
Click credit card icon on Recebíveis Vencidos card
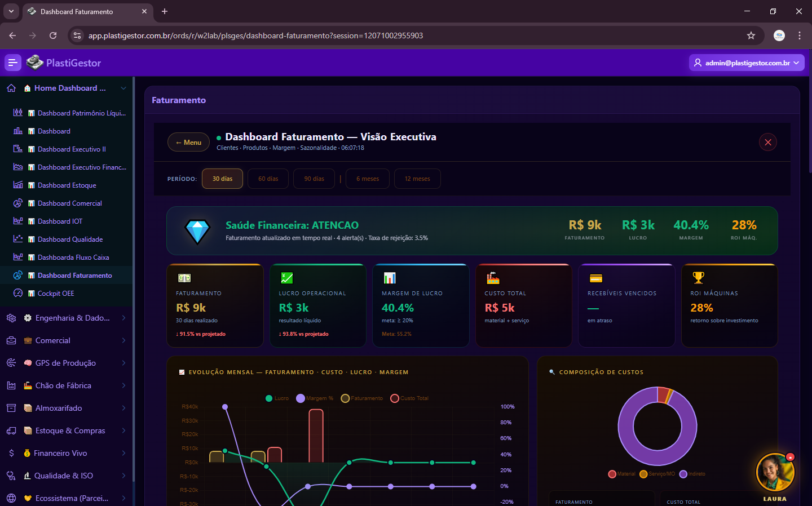pyautogui.click(x=595, y=278)
